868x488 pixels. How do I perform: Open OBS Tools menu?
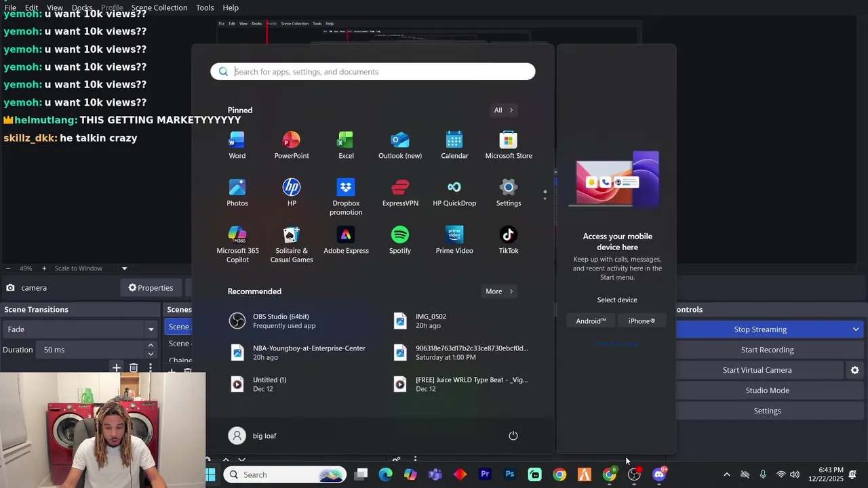[205, 7]
